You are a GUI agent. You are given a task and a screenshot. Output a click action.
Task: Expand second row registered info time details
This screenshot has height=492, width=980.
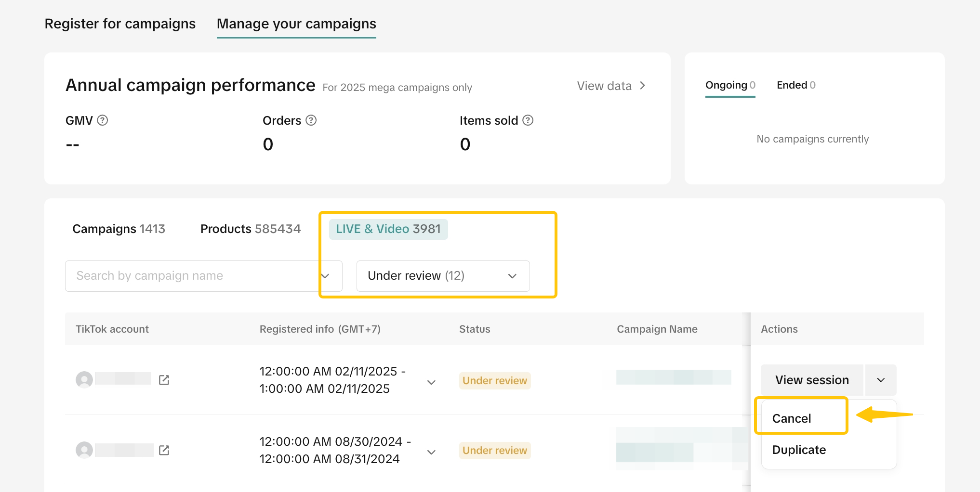coord(431,452)
